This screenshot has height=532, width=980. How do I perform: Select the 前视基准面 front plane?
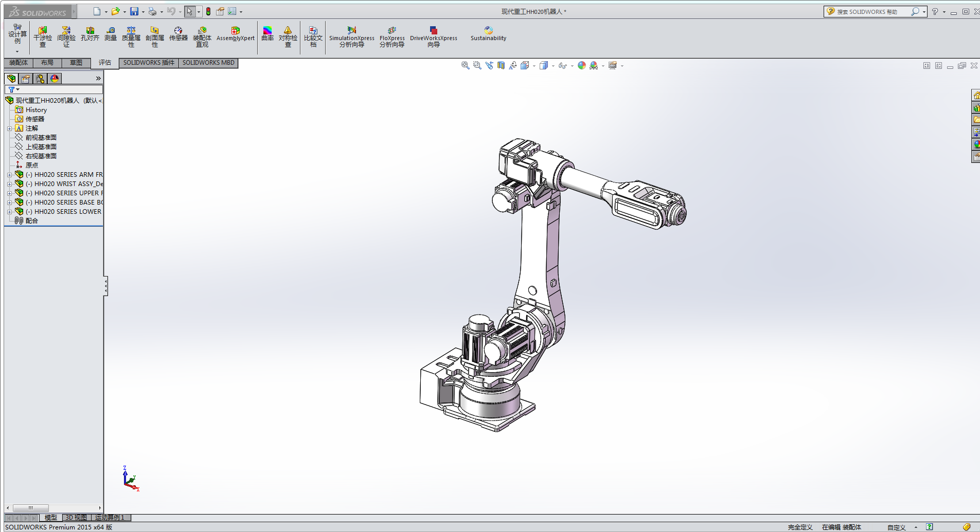click(41, 138)
